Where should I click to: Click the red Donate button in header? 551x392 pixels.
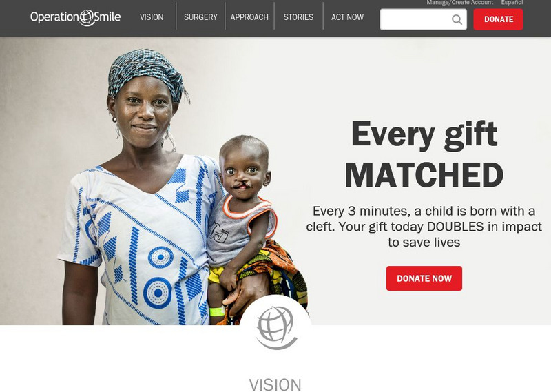point(498,19)
